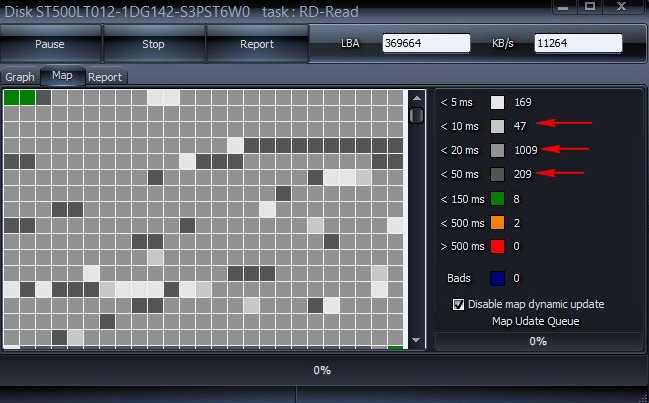The image size is (649, 403).
Task: Click the KB/s label
Action: (503, 43)
